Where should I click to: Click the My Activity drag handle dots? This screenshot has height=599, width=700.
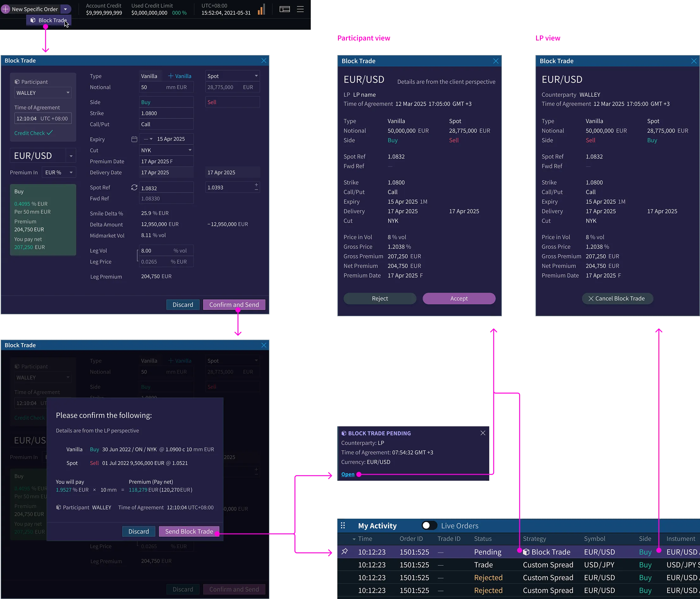tap(343, 525)
